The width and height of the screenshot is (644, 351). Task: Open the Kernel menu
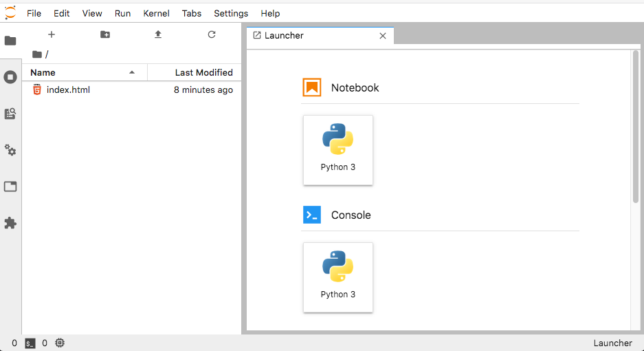coord(156,13)
